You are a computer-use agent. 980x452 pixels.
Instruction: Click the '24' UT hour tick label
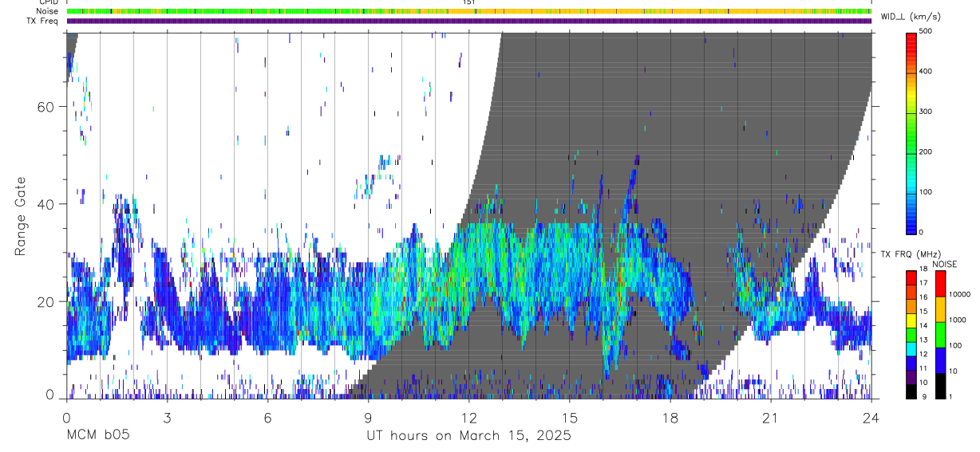(x=871, y=418)
